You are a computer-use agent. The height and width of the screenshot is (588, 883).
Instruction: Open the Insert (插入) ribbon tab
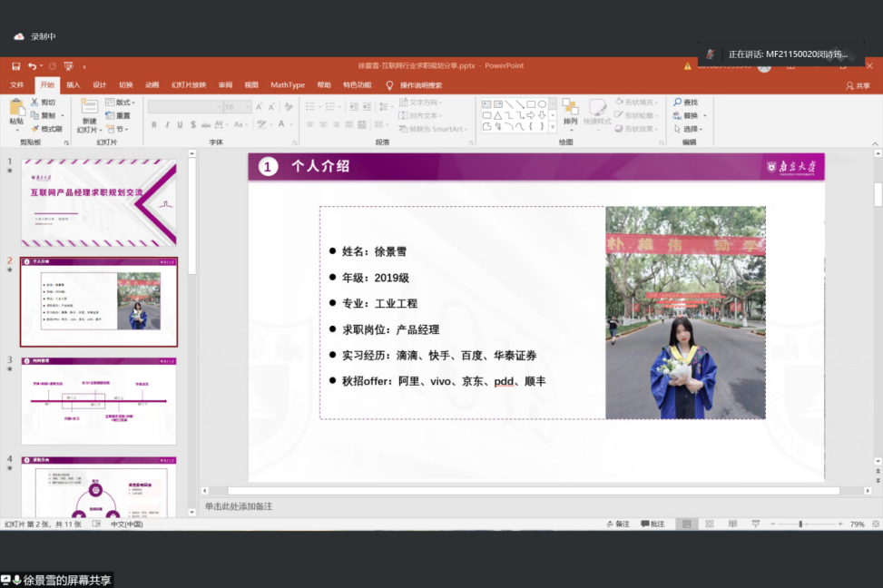74,85
